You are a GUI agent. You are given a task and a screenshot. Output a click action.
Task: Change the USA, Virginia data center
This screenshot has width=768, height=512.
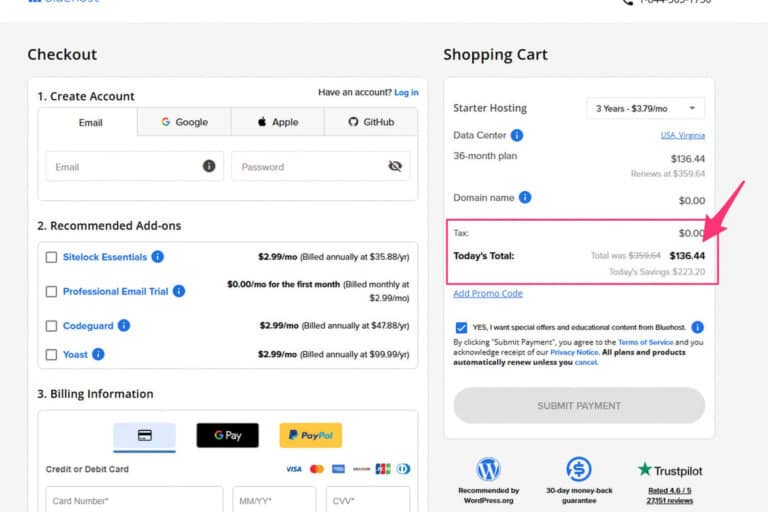pyautogui.click(x=682, y=135)
